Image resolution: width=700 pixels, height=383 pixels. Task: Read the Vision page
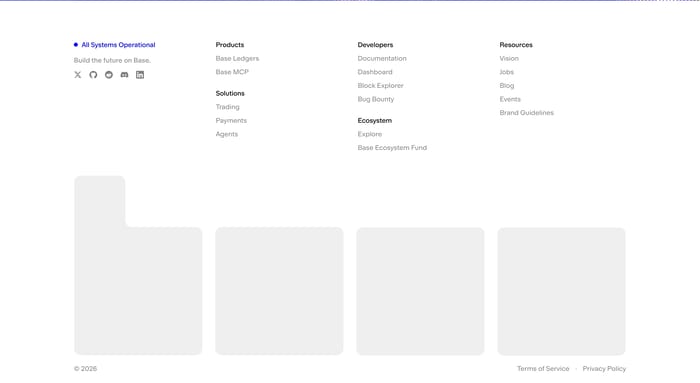tap(509, 58)
